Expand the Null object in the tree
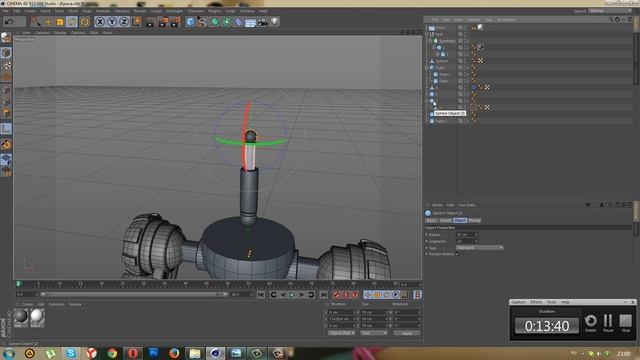Screen dimensions: 640x360 427,35
